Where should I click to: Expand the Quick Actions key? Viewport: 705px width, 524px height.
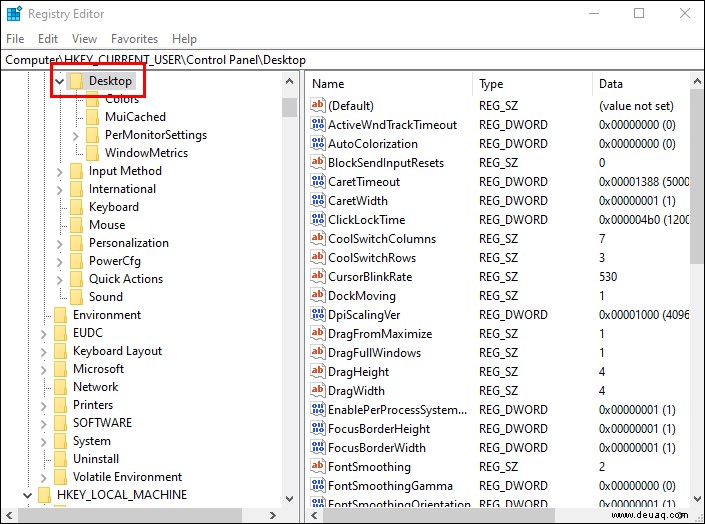click(59, 279)
